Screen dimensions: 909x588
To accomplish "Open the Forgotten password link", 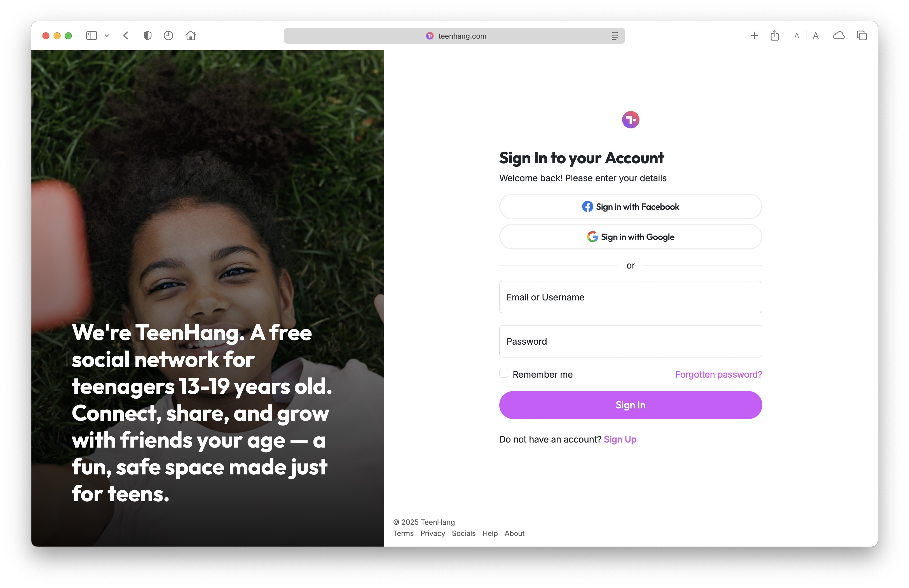I will (x=718, y=374).
